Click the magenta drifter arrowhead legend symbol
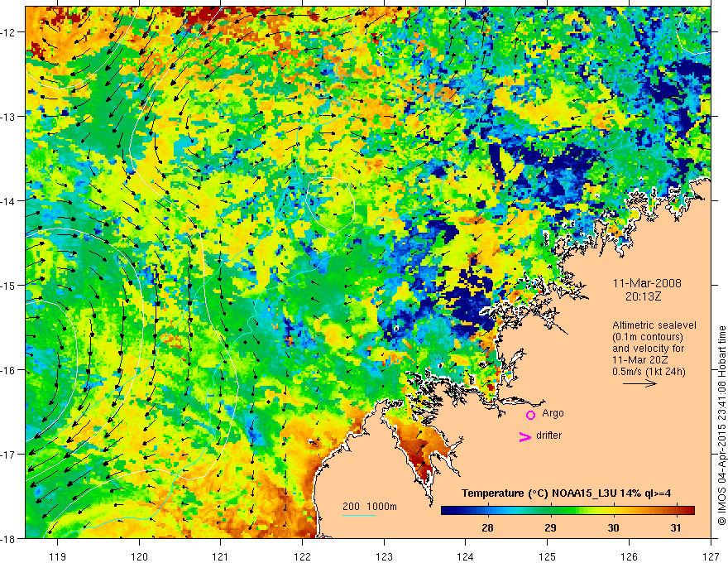728x563 pixels. (x=524, y=437)
